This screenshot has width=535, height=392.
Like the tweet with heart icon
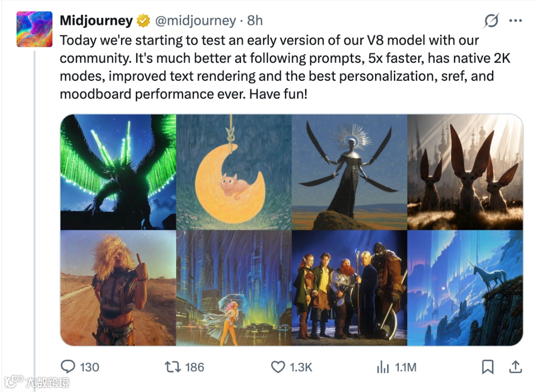tap(278, 367)
